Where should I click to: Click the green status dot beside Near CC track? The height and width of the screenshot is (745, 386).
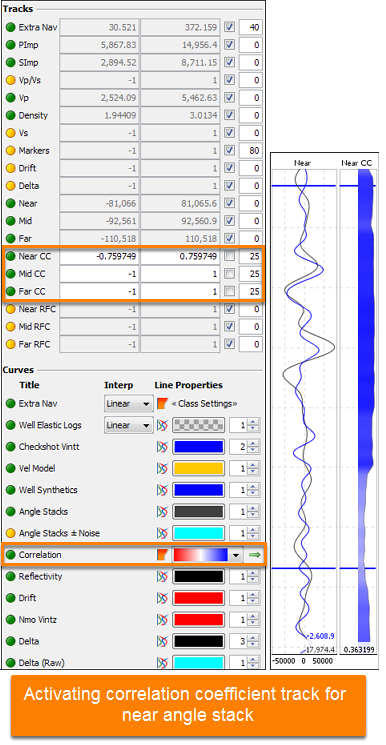[10, 257]
